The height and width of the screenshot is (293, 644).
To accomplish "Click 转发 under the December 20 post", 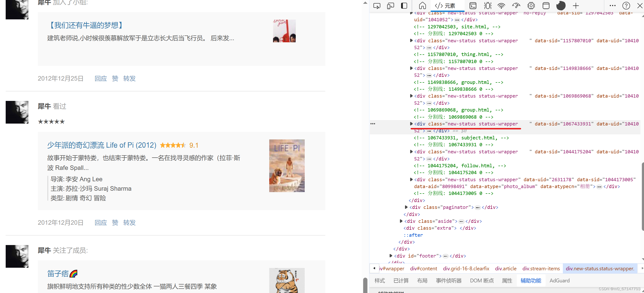I will coord(129,222).
